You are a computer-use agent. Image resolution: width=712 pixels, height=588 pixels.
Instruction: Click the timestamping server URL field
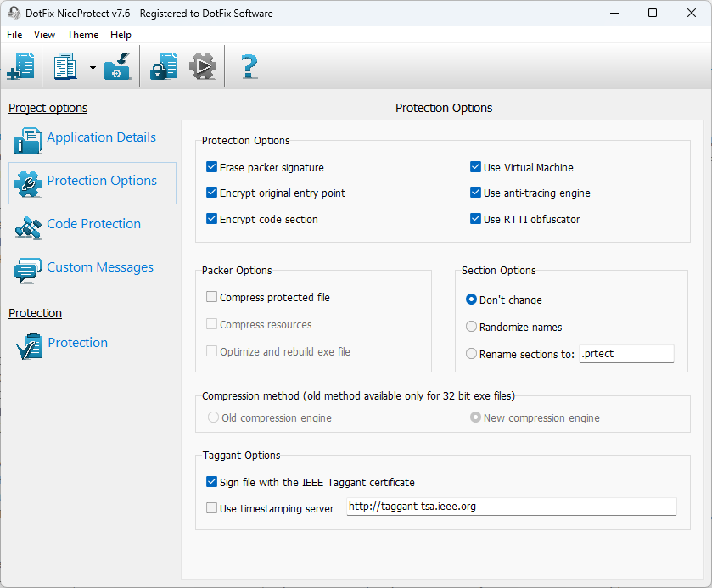(512, 507)
